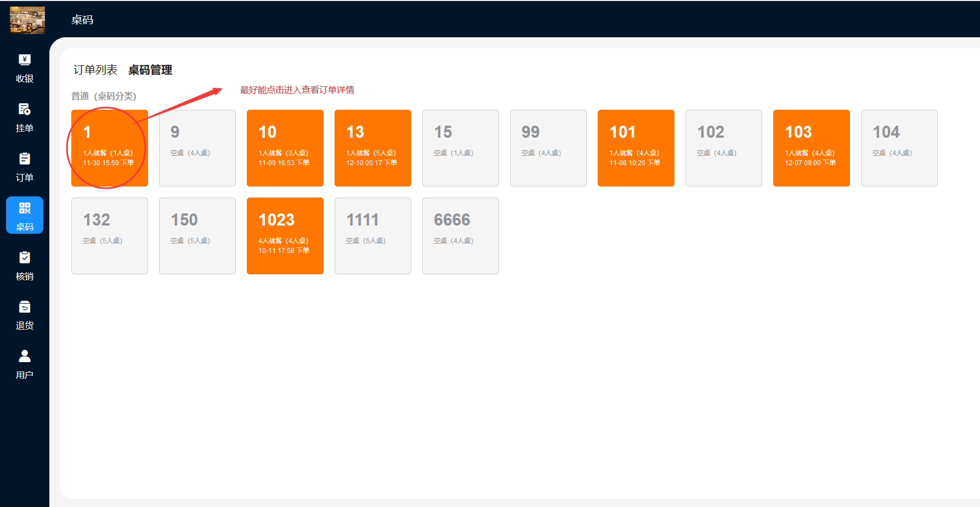Open occupied table 10 card
This screenshot has width=980, height=507.
285,148
